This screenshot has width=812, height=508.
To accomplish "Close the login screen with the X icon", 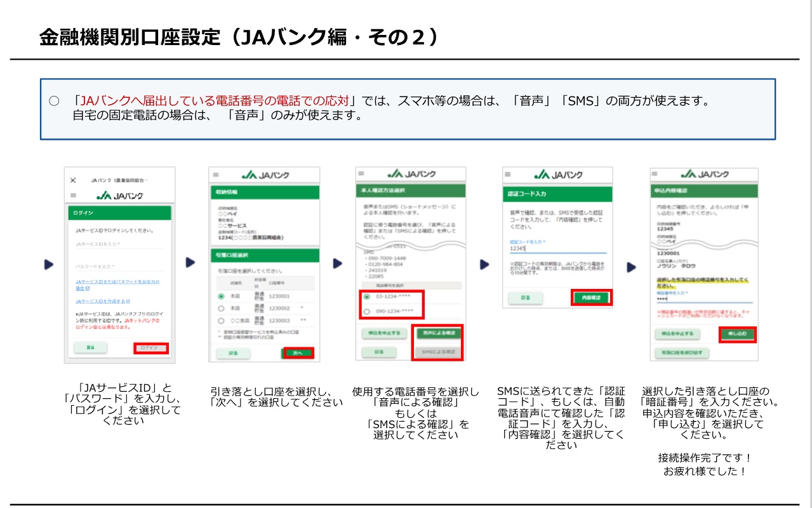I will coord(73,180).
